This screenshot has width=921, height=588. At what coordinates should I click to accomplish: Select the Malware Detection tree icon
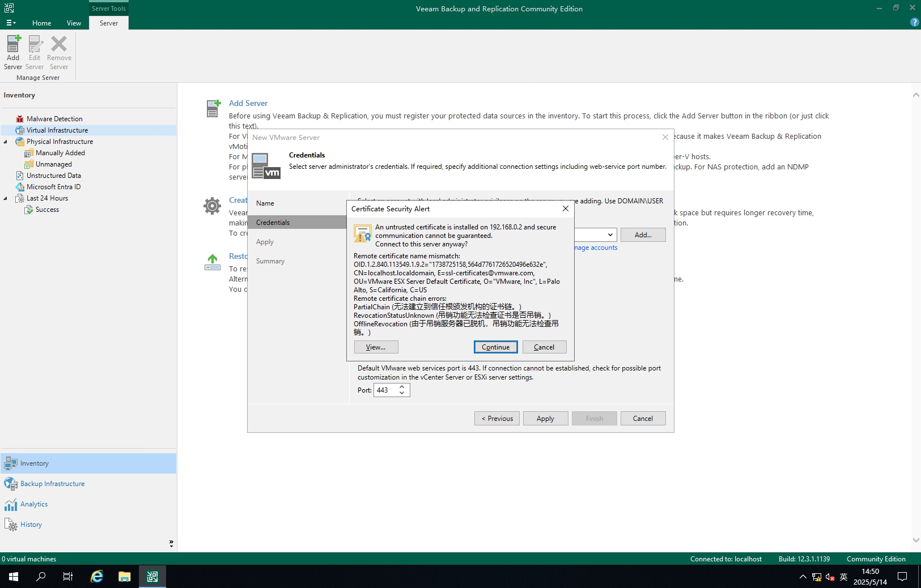click(20, 119)
